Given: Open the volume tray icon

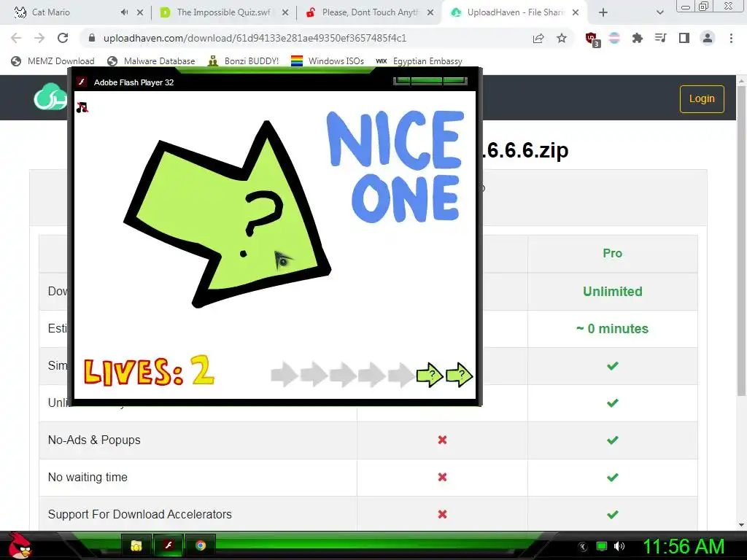Looking at the screenshot, I should tap(619, 546).
